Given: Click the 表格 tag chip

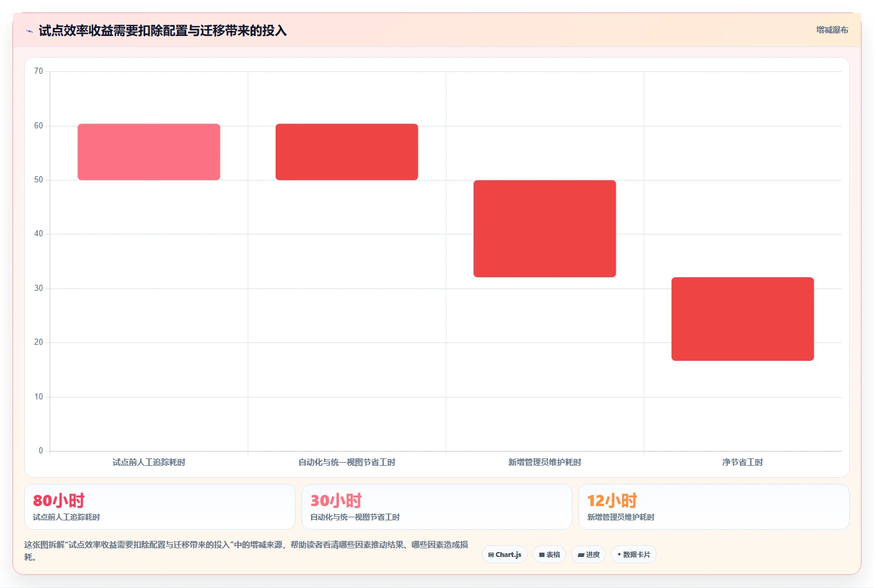Looking at the screenshot, I should coord(549,555).
